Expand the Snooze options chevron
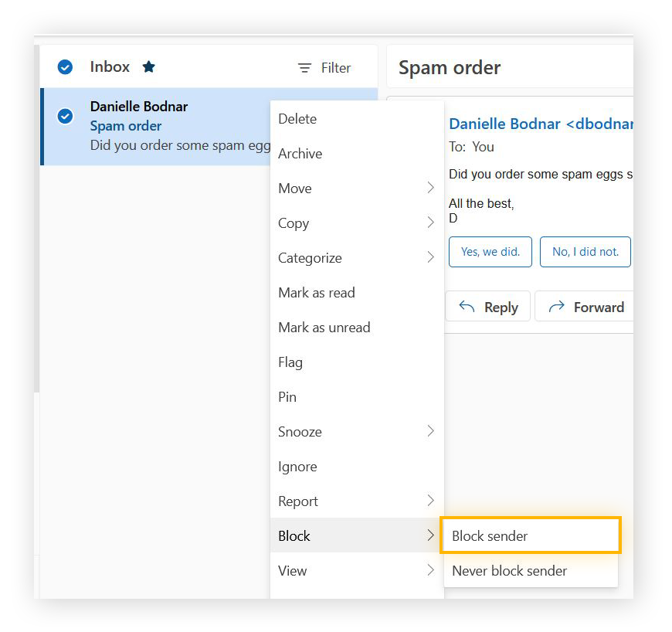Viewport: 672px width, 632px height. (x=432, y=431)
